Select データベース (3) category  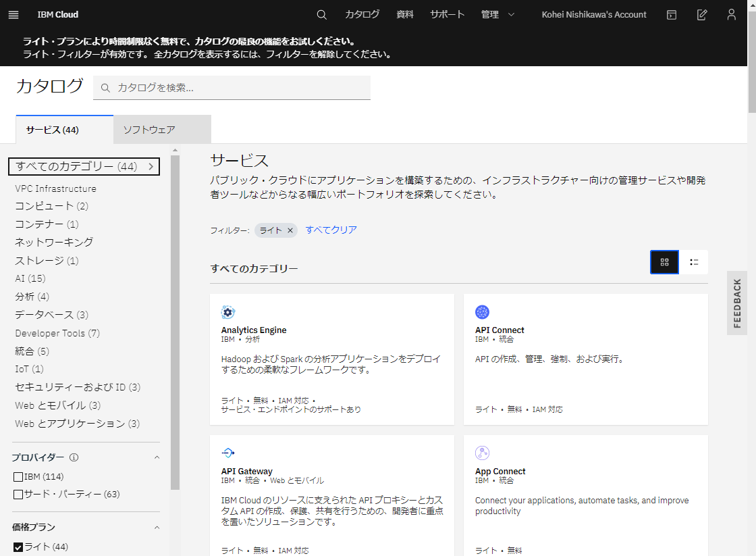51,315
